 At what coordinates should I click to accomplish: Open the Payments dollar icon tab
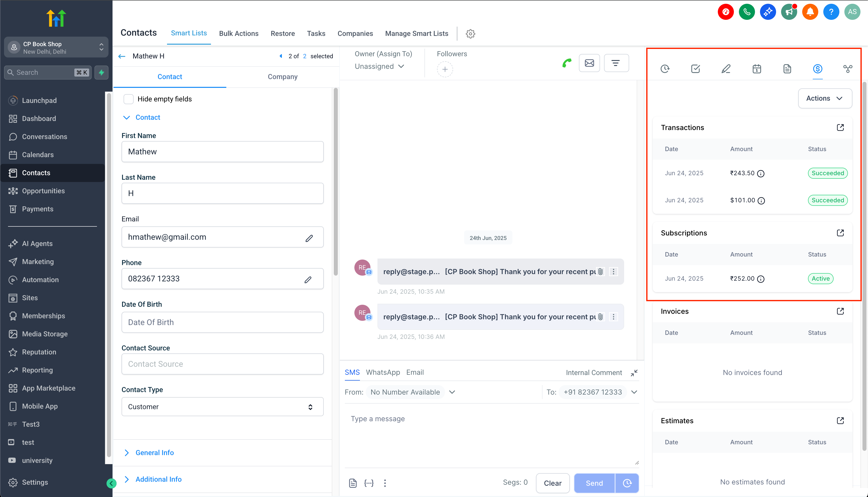817,69
